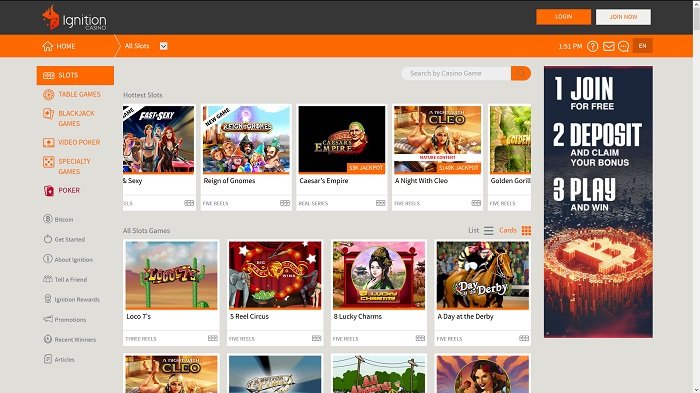The height and width of the screenshot is (393, 700).
Task: Open the EN language selector
Action: coord(642,46)
